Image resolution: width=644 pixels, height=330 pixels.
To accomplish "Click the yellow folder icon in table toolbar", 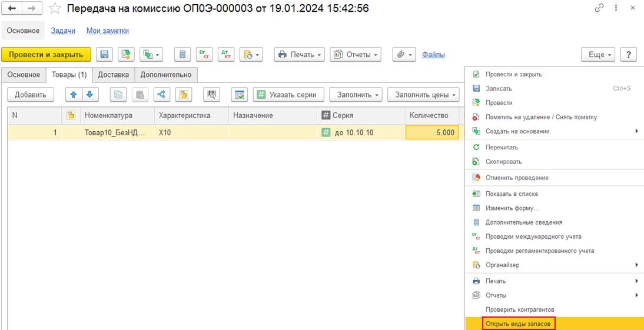I will point(184,95).
